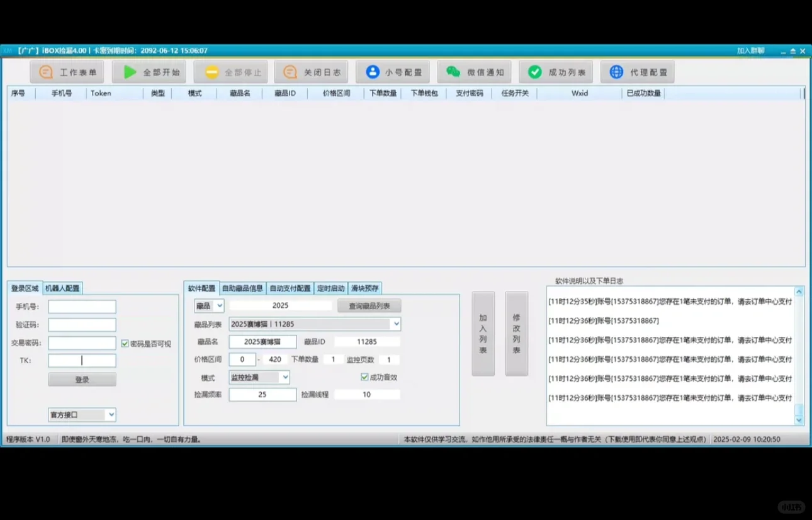Click the 加入群聊 link in title bar
This screenshot has height=520, width=812.
750,51
